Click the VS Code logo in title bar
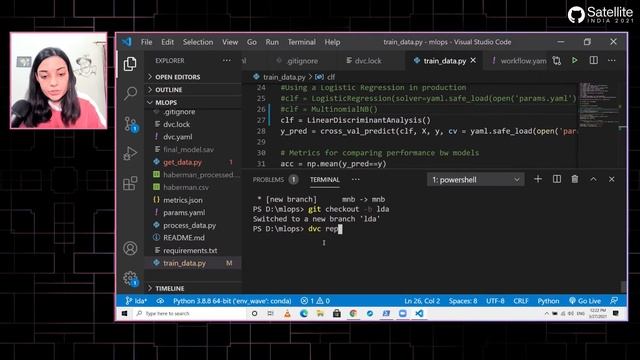The height and width of the screenshot is (360, 640). coord(127,42)
